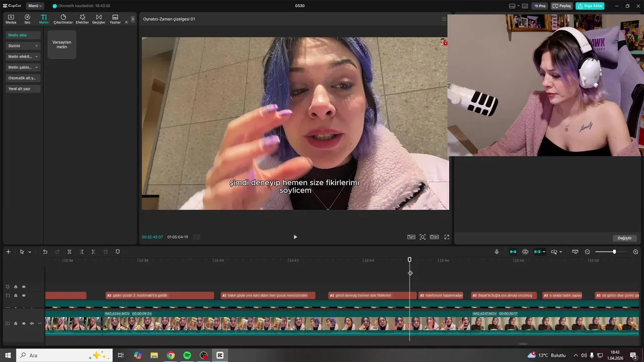Open the Medya tab

(x=11, y=19)
